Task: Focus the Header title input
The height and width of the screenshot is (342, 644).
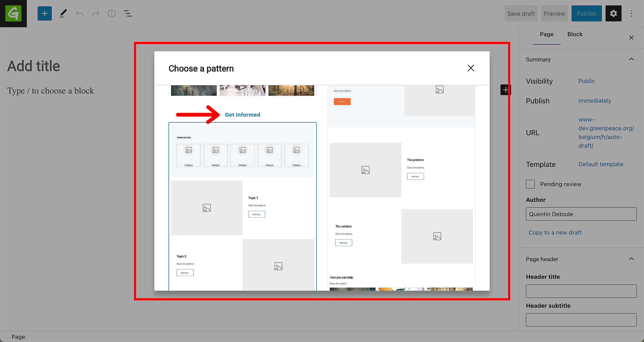Action: [581, 291]
